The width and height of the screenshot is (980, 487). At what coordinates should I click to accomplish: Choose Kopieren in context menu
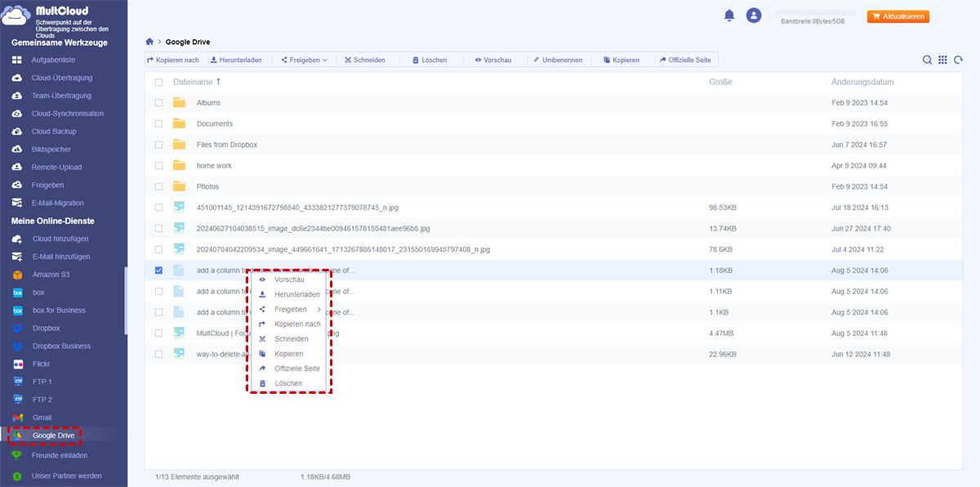(x=290, y=354)
